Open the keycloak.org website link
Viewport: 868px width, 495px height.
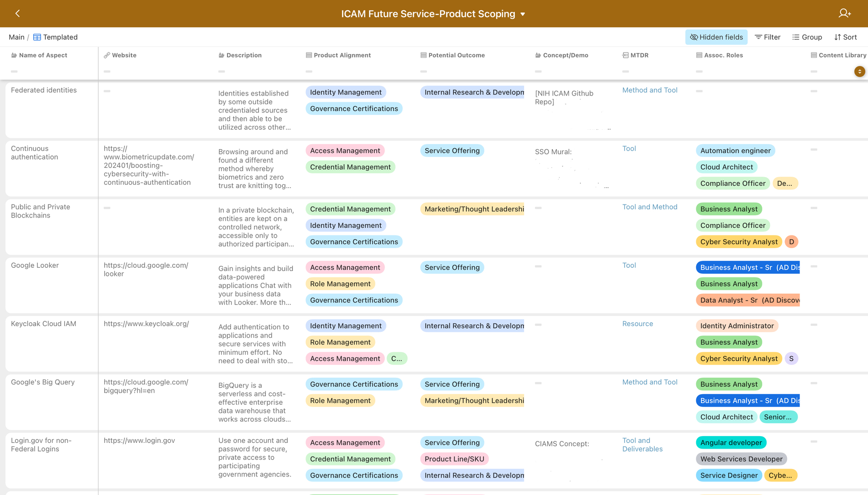coord(146,324)
